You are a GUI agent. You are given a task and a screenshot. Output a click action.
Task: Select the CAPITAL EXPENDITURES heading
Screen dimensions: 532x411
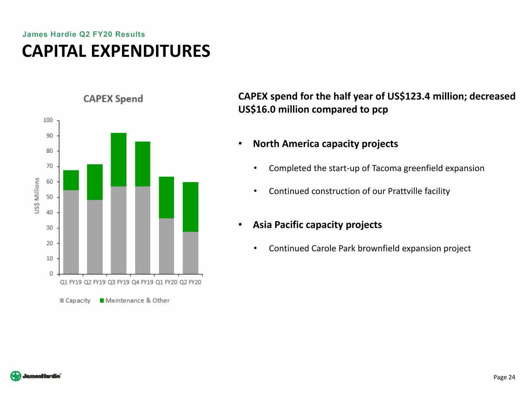[116, 51]
